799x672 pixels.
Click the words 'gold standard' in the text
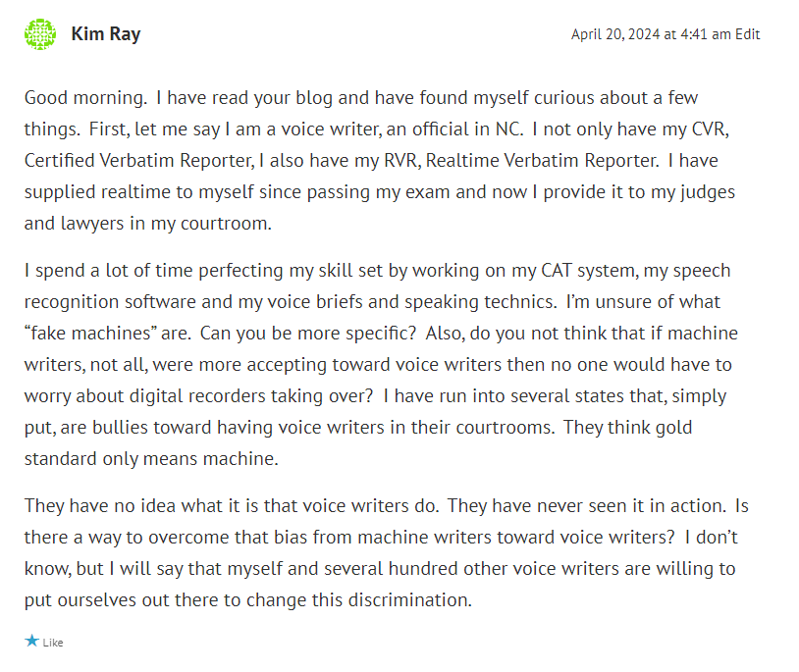point(59,458)
